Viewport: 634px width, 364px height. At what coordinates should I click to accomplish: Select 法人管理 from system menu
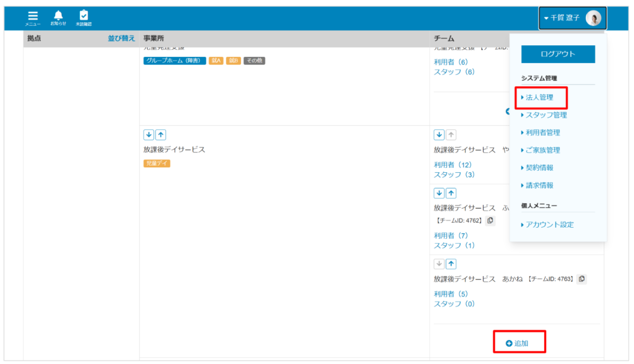[x=539, y=98]
